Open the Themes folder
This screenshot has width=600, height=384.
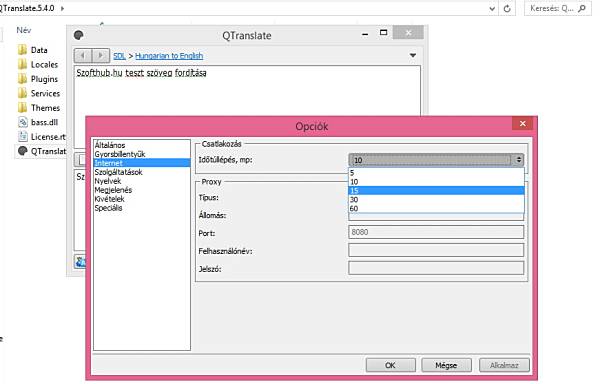(39, 108)
